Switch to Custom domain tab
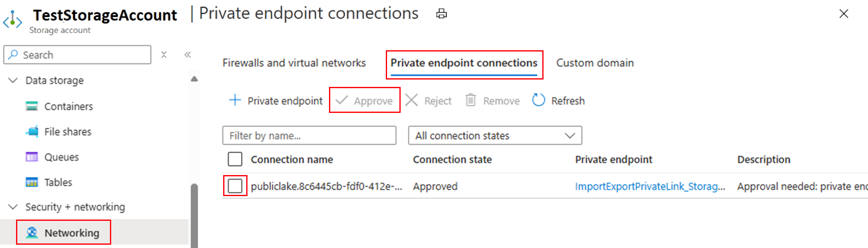The width and height of the screenshot is (868, 248). click(x=595, y=63)
